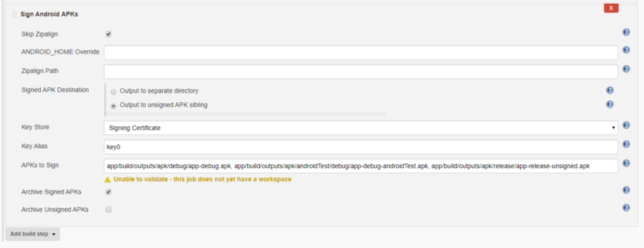Click the Sign Android APKs heading
Viewport: 644px width, 248px height.
(x=49, y=14)
